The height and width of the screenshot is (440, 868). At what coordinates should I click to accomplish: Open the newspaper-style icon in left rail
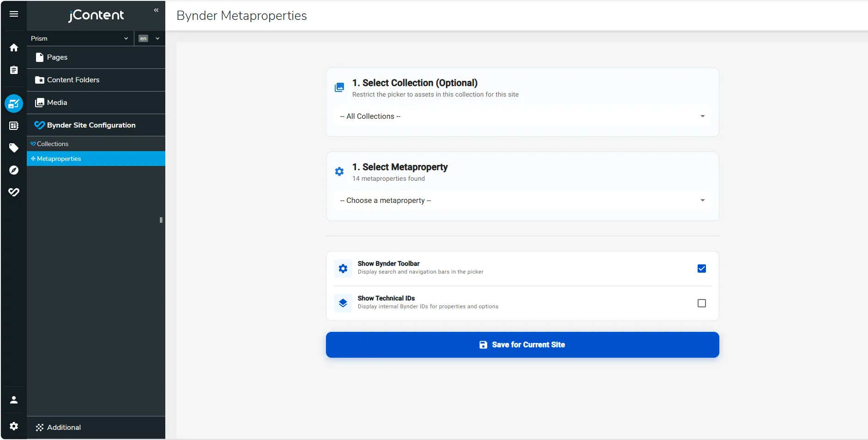(x=14, y=126)
